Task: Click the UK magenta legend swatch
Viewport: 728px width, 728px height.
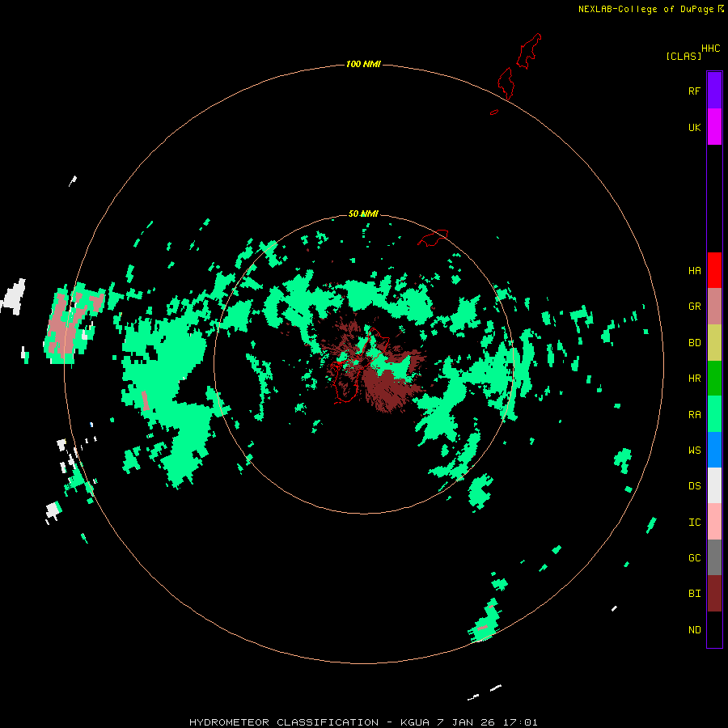Action: 714,127
